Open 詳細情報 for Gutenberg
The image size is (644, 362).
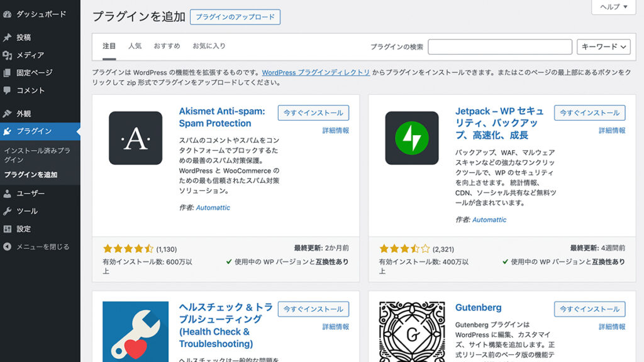(x=612, y=327)
